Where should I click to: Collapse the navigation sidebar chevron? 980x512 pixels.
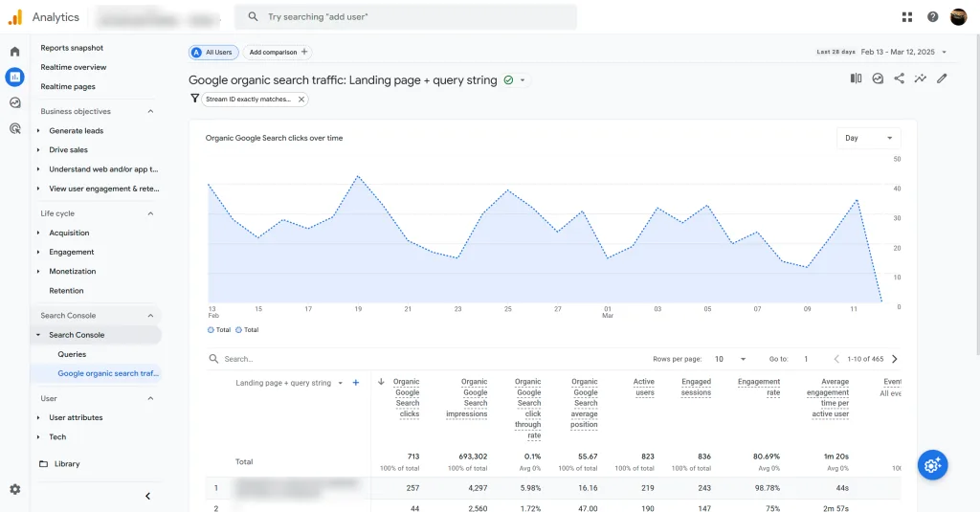pyautogui.click(x=148, y=496)
